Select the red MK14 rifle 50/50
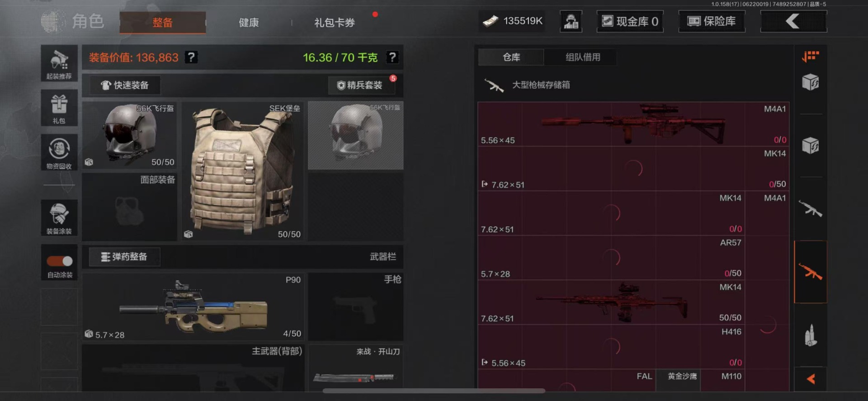868x401 pixels. tap(611, 302)
